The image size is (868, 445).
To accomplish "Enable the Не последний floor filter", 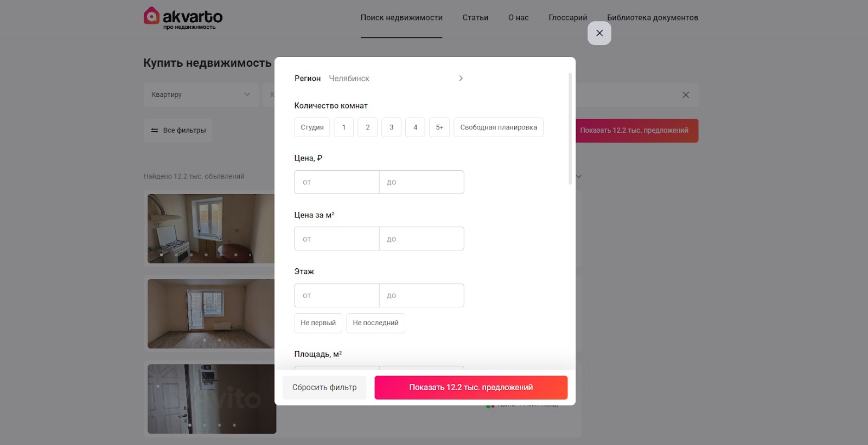I will tap(375, 323).
